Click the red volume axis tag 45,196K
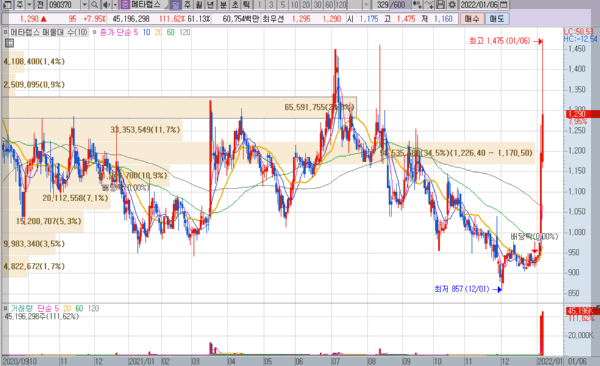Viewport: 600px width, 366px height. tap(582, 310)
